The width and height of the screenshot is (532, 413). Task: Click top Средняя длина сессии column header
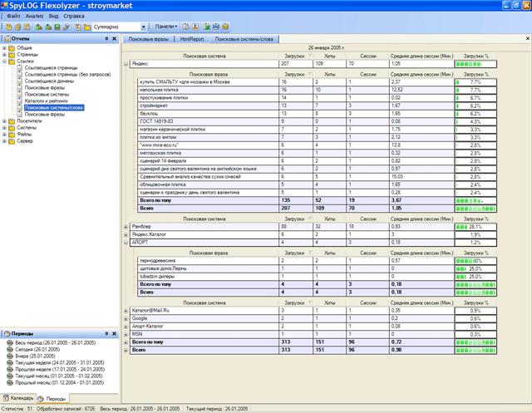(x=421, y=57)
